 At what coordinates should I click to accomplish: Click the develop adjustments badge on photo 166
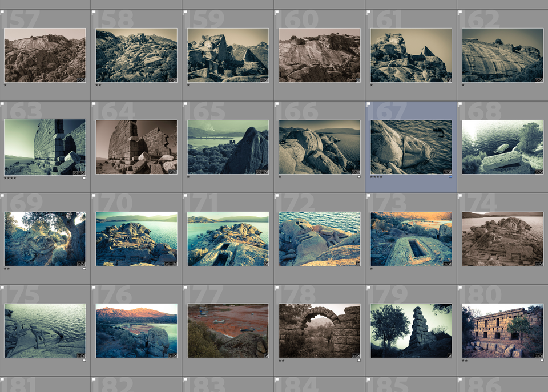tap(358, 172)
